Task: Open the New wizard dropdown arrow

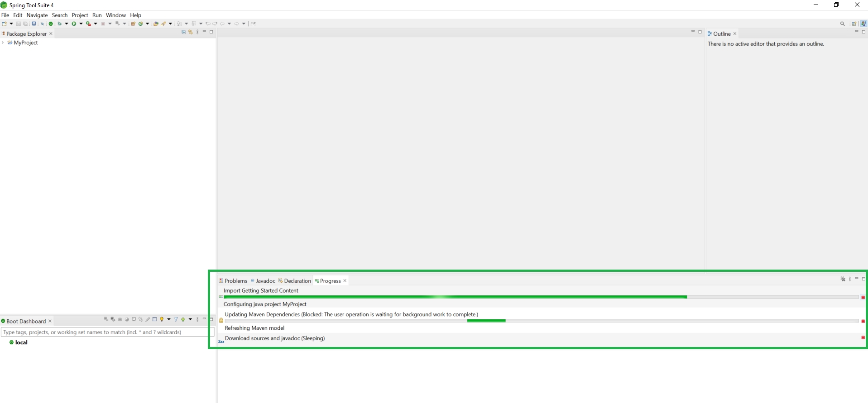Action: click(11, 24)
